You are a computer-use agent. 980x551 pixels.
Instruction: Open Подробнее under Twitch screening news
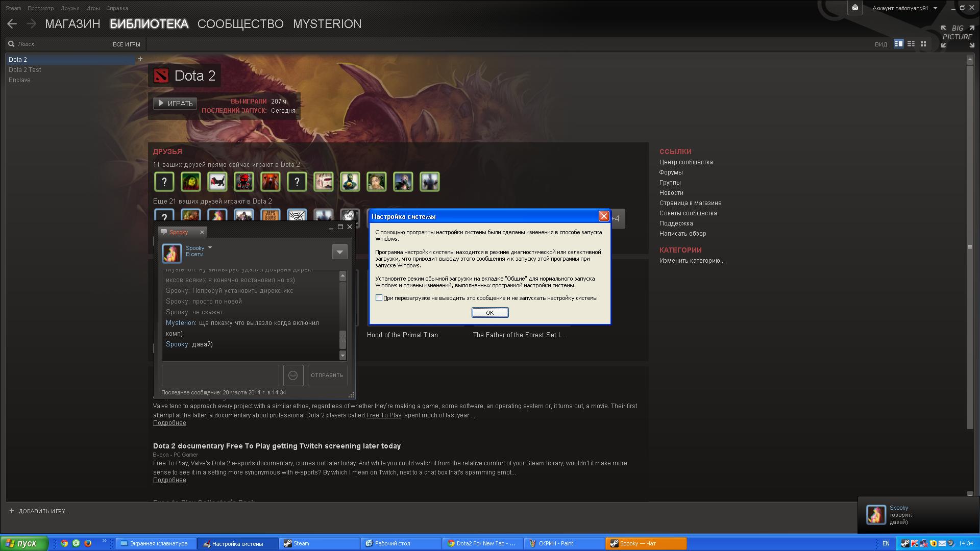tap(169, 480)
